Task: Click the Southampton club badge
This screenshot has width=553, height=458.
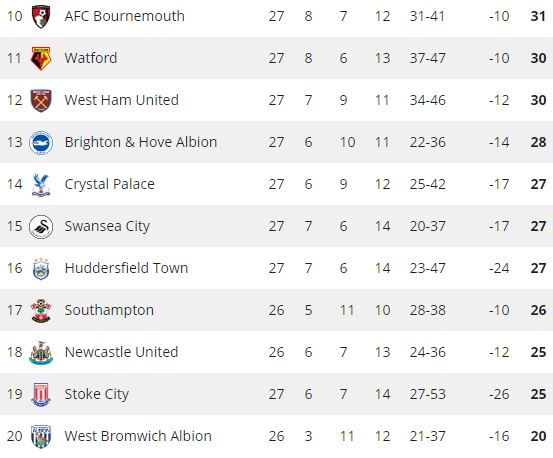Action: coord(41,311)
